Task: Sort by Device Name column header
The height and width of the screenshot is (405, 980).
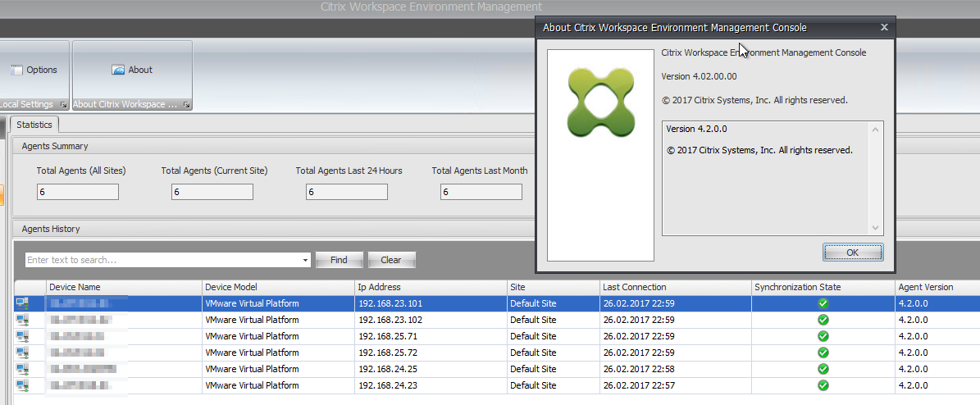Action: (125, 287)
